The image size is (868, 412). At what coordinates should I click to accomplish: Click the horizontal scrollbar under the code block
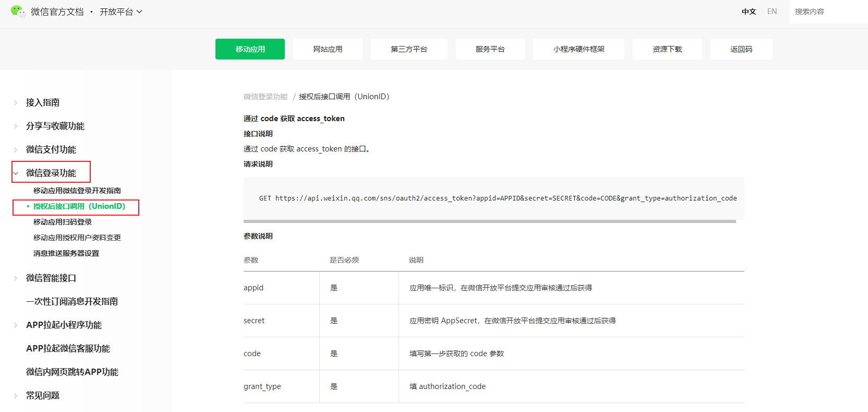490,221
